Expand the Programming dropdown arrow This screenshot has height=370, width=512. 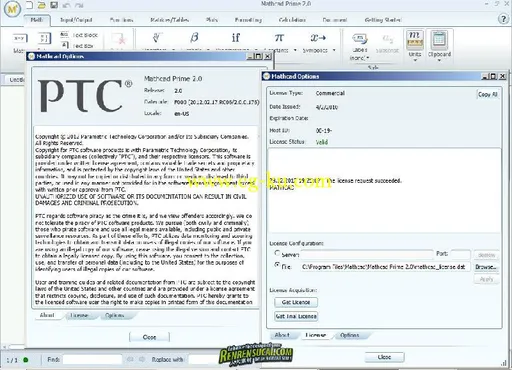click(256, 50)
